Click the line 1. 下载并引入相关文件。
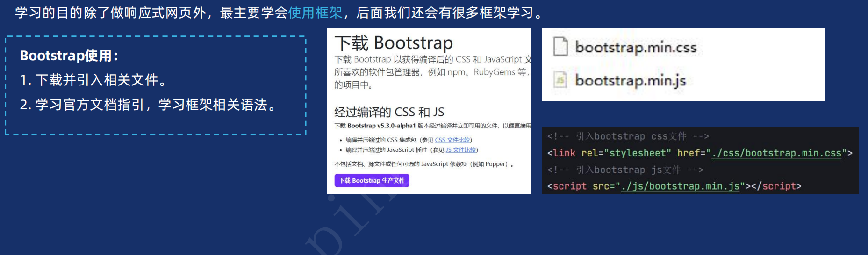The height and width of the screenshot is (255, 868). coord(94,80)
